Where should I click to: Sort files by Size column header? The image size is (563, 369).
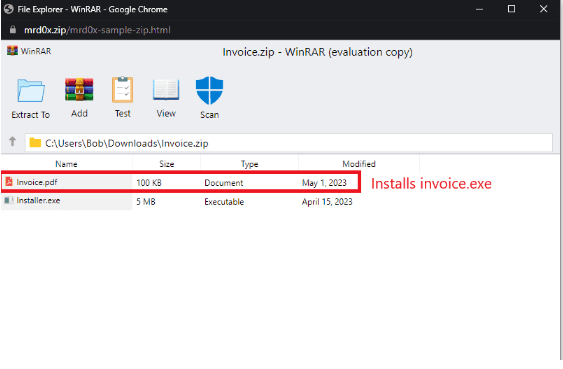pos(167,164)
